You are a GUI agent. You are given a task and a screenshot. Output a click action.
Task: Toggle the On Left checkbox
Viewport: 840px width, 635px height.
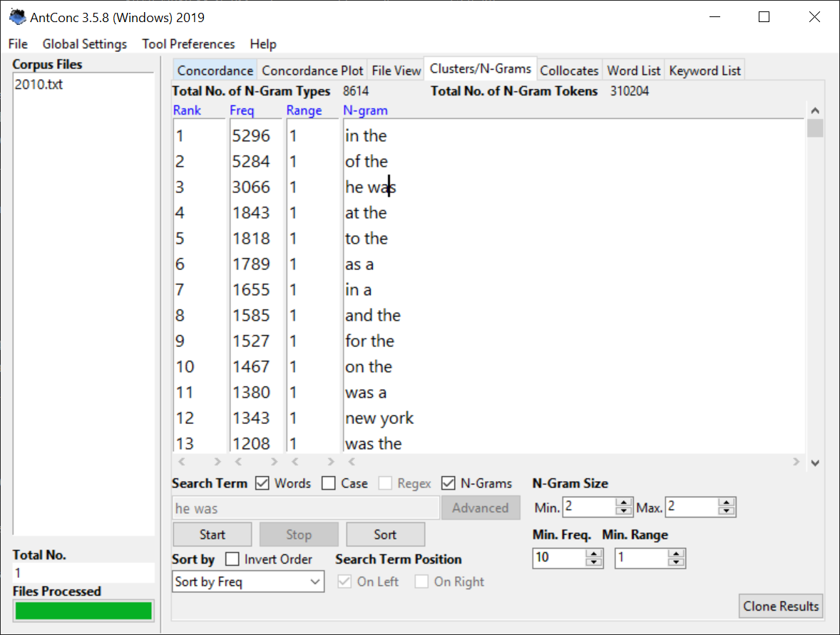(344, 582)
